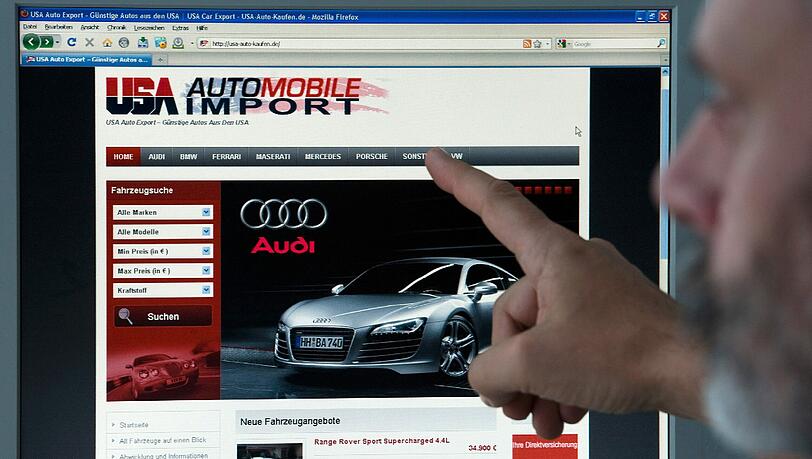This screenshot has width=812, height=459.
Task: Open the AUDI navigation item
Action: [156, 156]
